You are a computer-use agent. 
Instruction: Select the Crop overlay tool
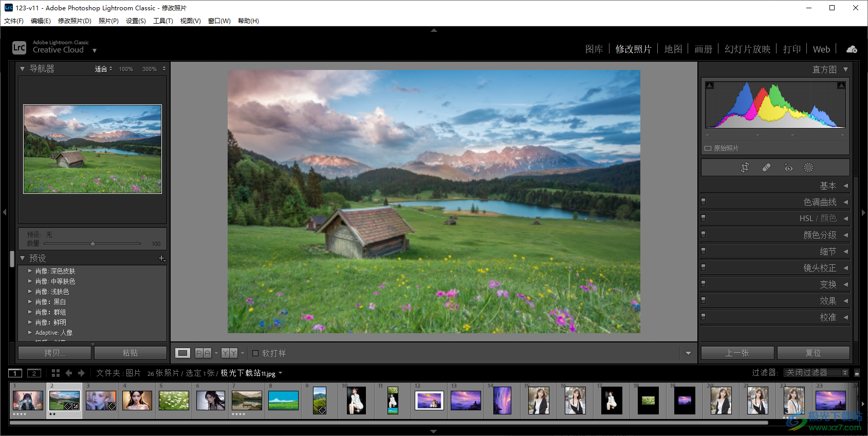pos(745,168)
